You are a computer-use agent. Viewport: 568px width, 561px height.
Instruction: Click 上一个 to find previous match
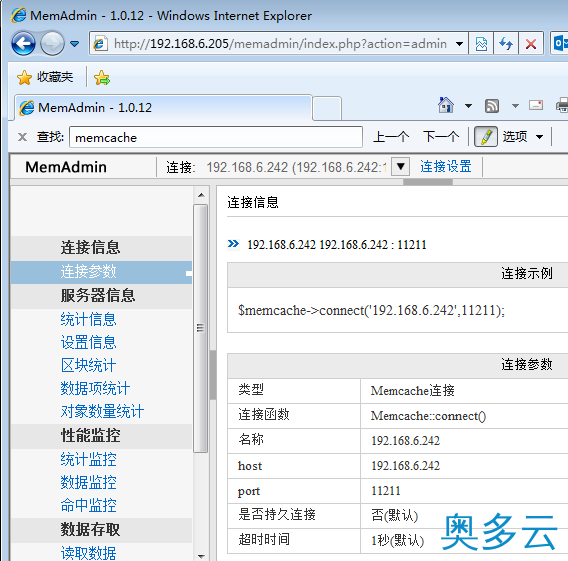(x=391, y=137)
